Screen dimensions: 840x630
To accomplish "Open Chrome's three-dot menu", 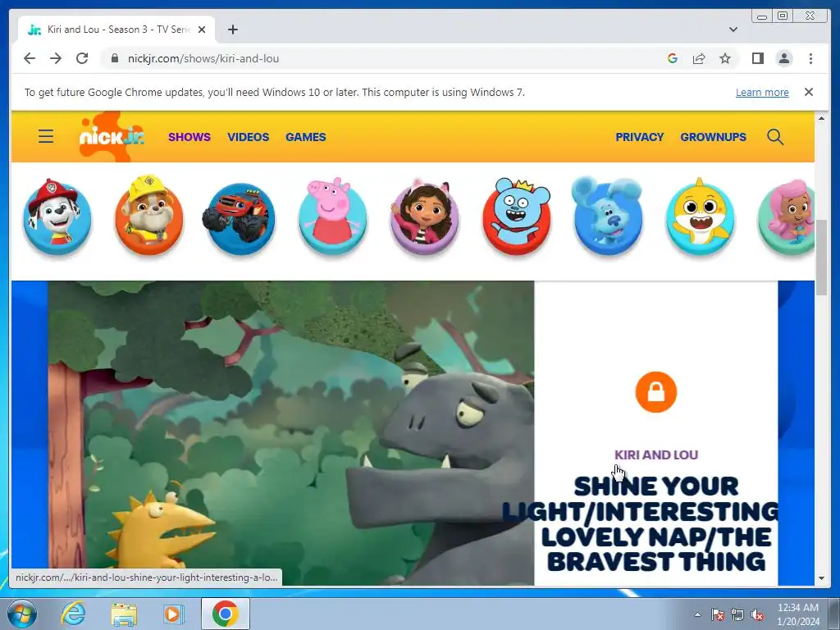I will pos(810,58).
